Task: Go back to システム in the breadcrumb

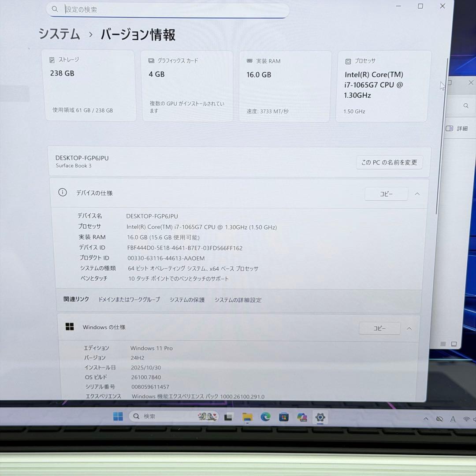Action: coord(59,33)
